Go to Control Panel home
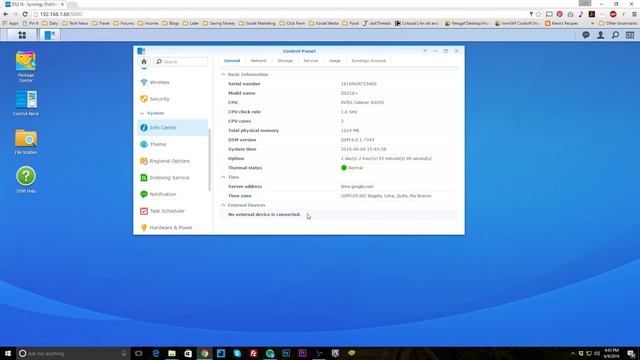The width and height of the screenshot is (640, 360). click(x=144, y=62)
